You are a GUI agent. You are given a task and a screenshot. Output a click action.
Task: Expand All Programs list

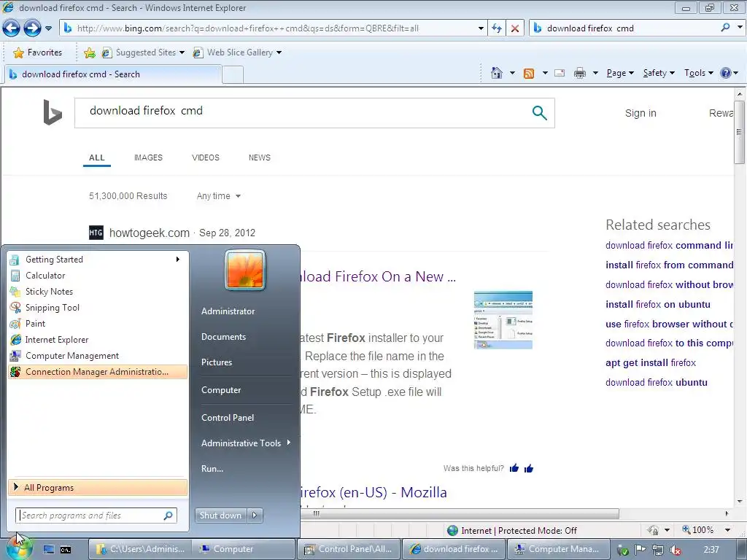coord(98,488)
